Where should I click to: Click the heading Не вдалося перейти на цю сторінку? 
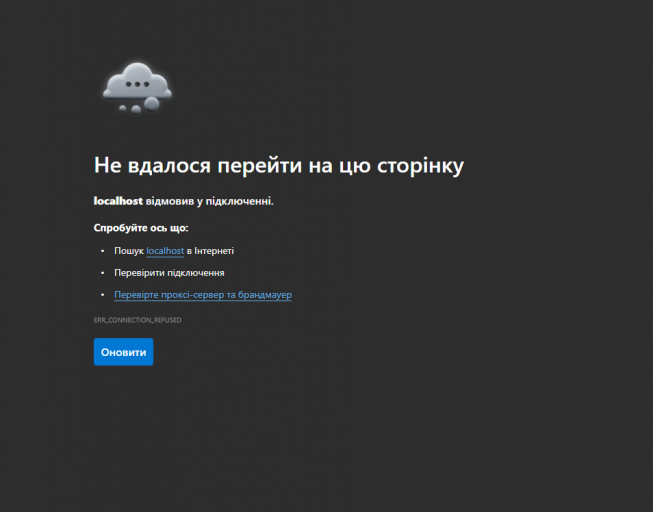coord(279,165)
